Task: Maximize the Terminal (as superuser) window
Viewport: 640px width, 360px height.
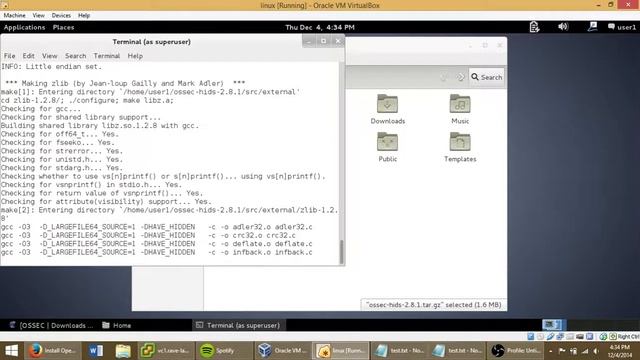Action: [x=323, y=41]
